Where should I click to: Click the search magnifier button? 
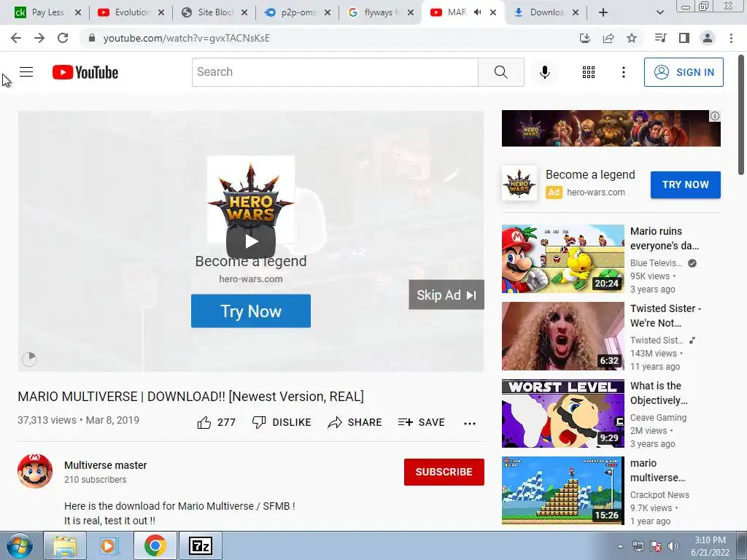[x=500, y=72]
